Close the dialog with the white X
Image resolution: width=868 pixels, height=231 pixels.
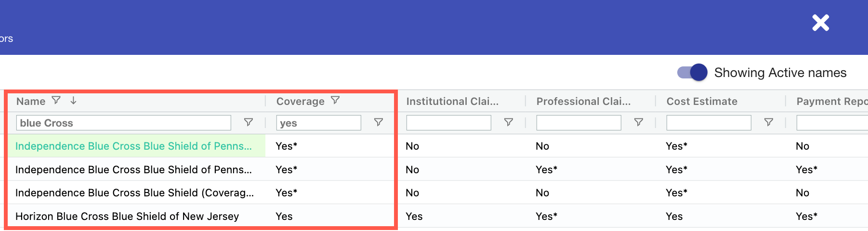820,23
